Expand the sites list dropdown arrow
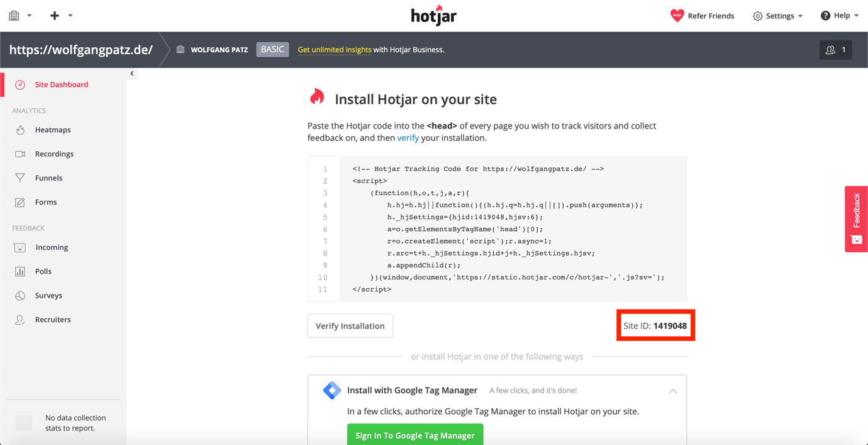868x445 pixels. 29,16
